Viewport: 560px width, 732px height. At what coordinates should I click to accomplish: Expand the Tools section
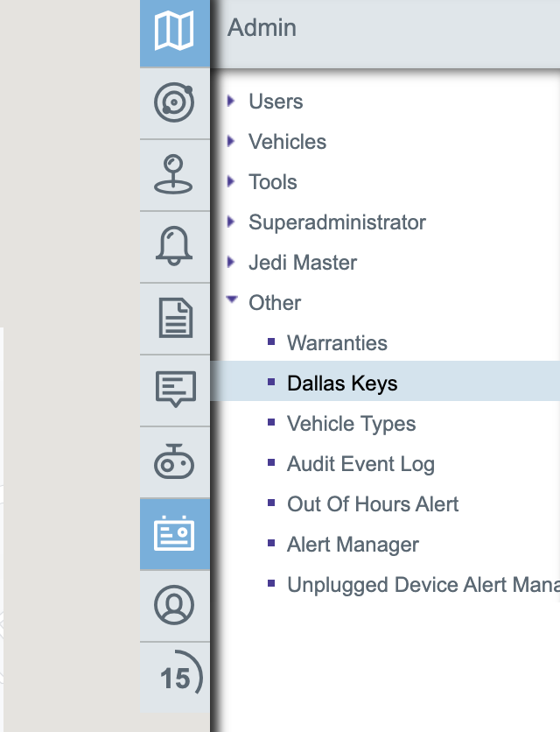click(232, 182)
